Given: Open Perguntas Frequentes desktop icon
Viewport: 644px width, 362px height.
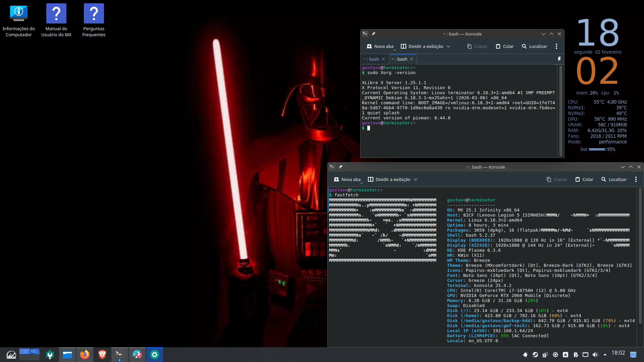Looking at the screenshot, I should pyautogui.click(x=94, y=20).
